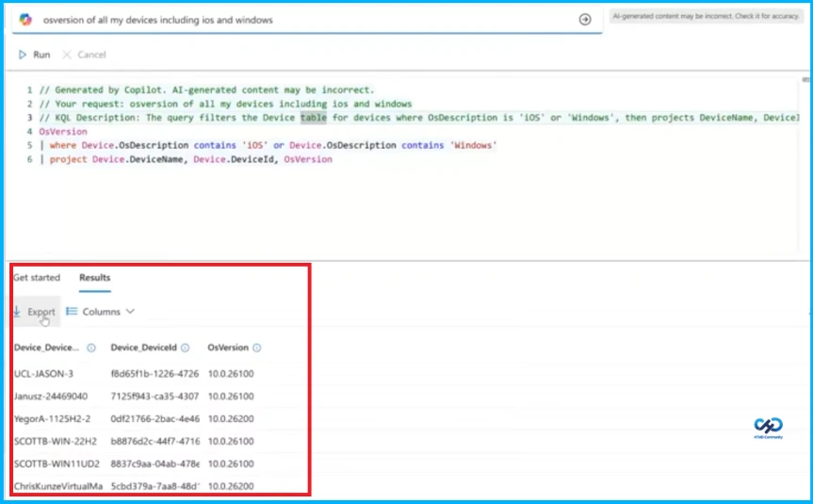This screenshot has width=813, height=504.
Task: Click the info icon beside Device_DeviceId column
Action: pyautogui.click(x=185, y=348)
